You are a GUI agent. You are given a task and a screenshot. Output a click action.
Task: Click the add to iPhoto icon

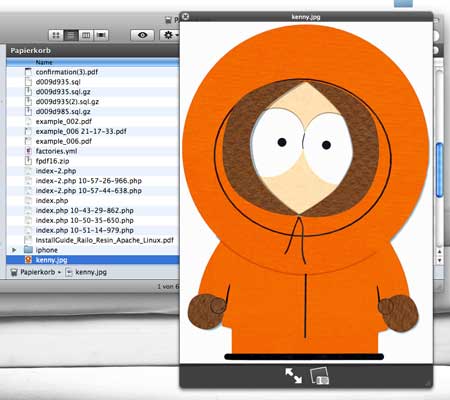click(319, 376)
